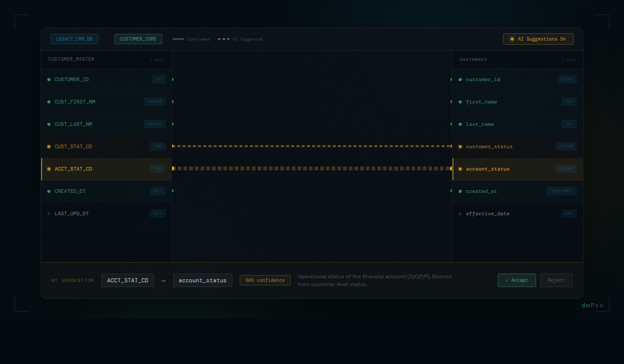Select the thick dashed ACCT_STAT_CD connection line
The height and width of the screenshot is (364, 624).
312,168
